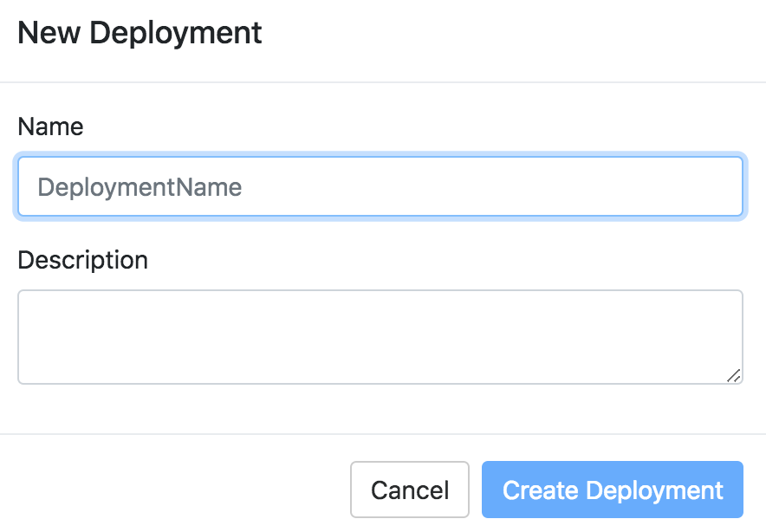This screenshot has height=532, width=766.
Task: Click the DeploymentName placeholder text
Action: (x=140, y=187)
